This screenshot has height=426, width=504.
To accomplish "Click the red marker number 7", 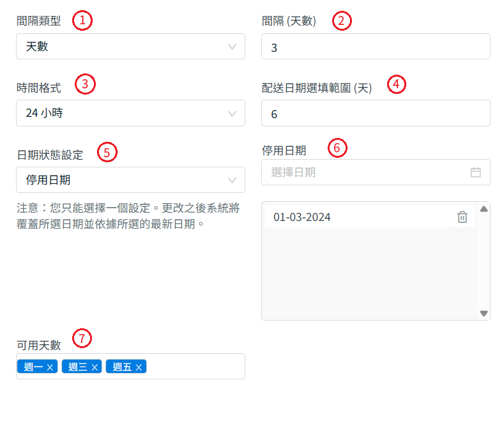I will click(82, 338).
